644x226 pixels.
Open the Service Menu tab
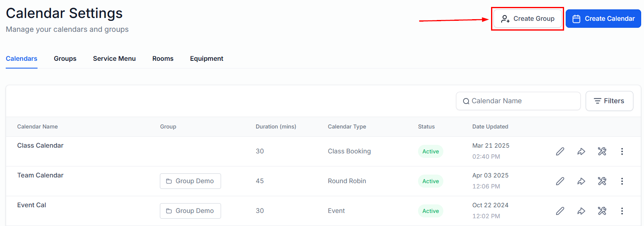click(x=114, y=59)
